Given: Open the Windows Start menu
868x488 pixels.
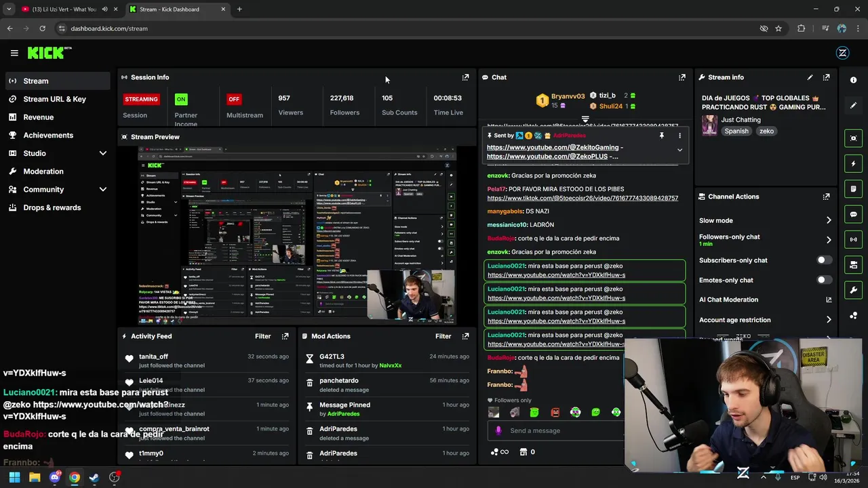Looking at the screenshot, I should click(x=14, y=477).
